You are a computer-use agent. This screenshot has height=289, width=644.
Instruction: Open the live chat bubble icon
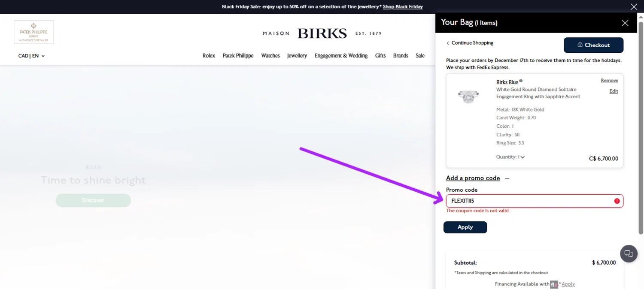point(629,253)
